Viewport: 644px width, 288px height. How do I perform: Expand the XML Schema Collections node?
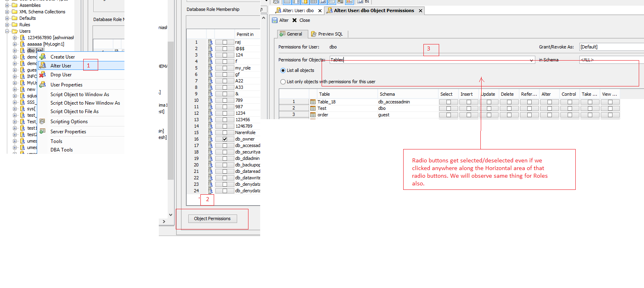pos(7,12)
